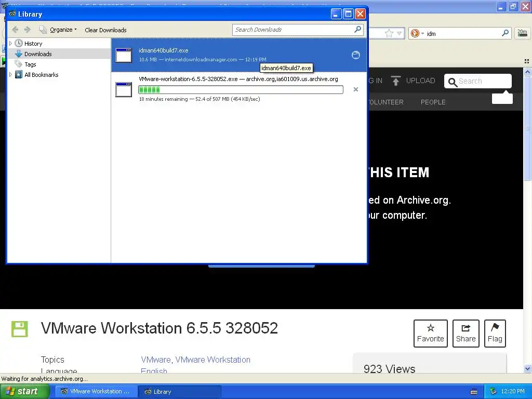Select History in the Library sidebar
The height and width of the screenshot is (399, 532).
[33, 44]
